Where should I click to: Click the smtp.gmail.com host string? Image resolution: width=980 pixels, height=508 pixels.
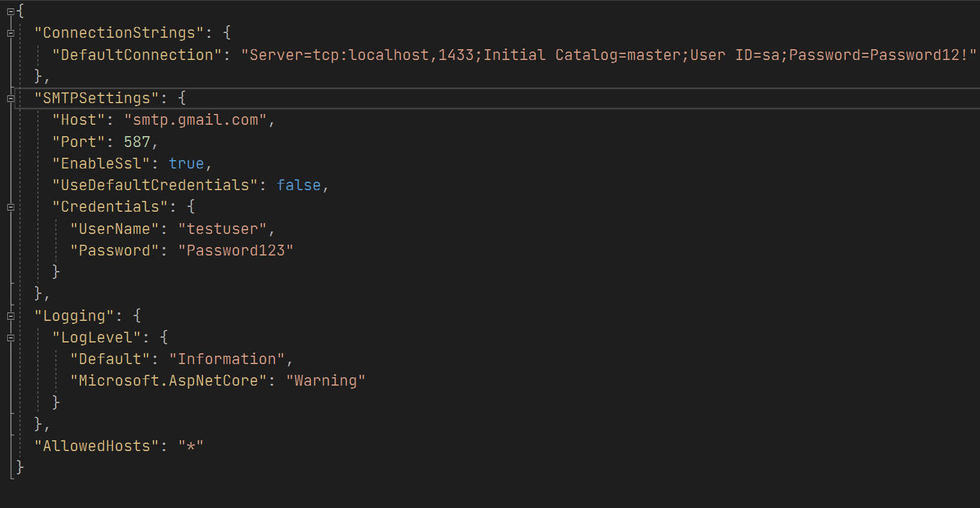[x=195, y=121]
